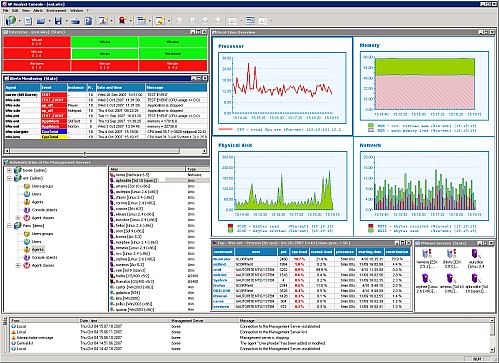
Task: Sort processes by the pid column header
Action: pyautogui.click(x=283, y=252)
